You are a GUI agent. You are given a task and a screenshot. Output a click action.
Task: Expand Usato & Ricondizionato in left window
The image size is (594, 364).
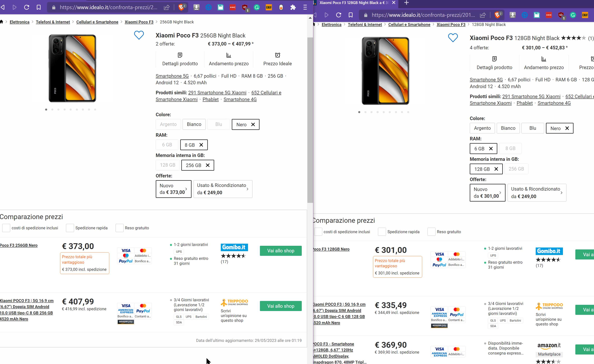(223, 189)
